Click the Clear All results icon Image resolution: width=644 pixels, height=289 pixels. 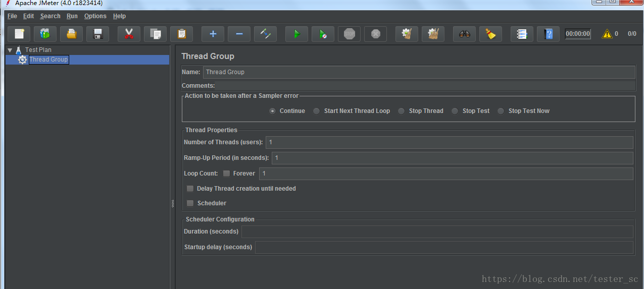pos(433,34)
